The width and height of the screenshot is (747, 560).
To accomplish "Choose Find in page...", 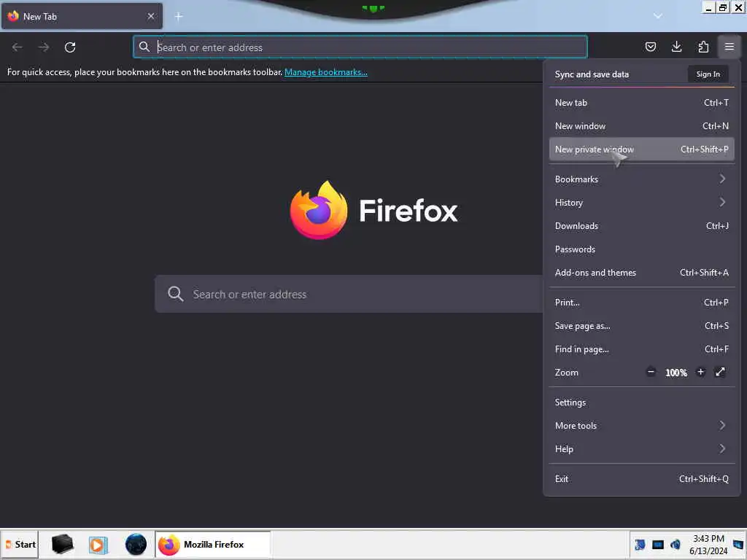I will coord(642,349).
